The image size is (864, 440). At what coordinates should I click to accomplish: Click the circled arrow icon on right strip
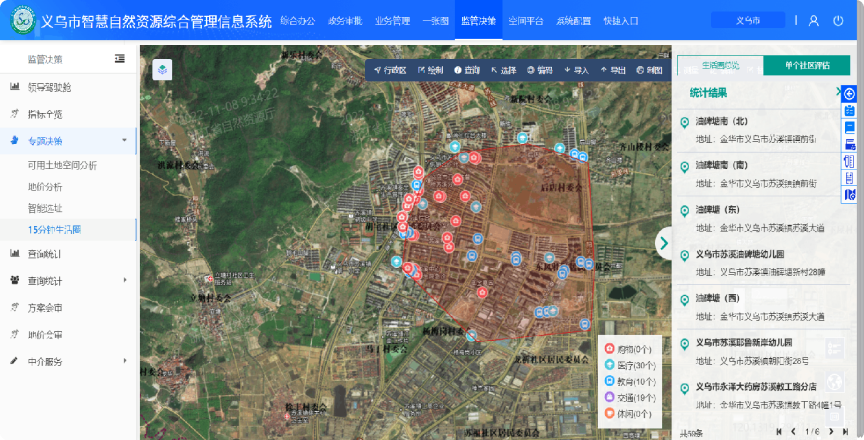coord(849,93)
